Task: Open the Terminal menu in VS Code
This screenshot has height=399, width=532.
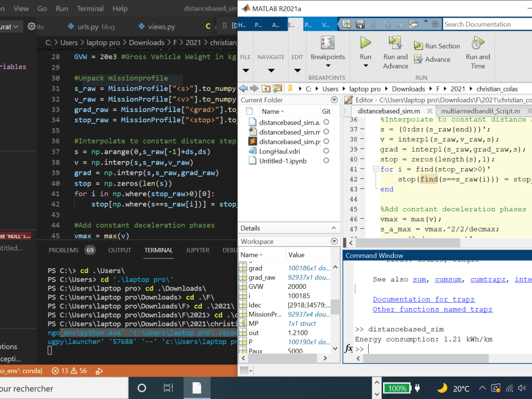Action: coord(90,9)
